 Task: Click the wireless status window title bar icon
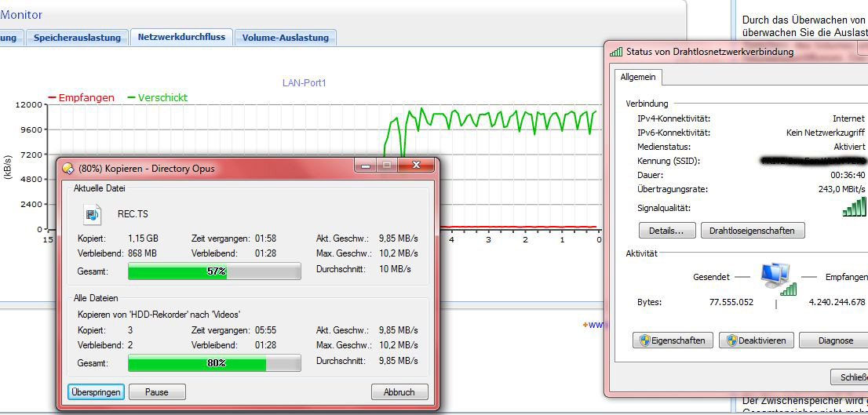[616, 52]
